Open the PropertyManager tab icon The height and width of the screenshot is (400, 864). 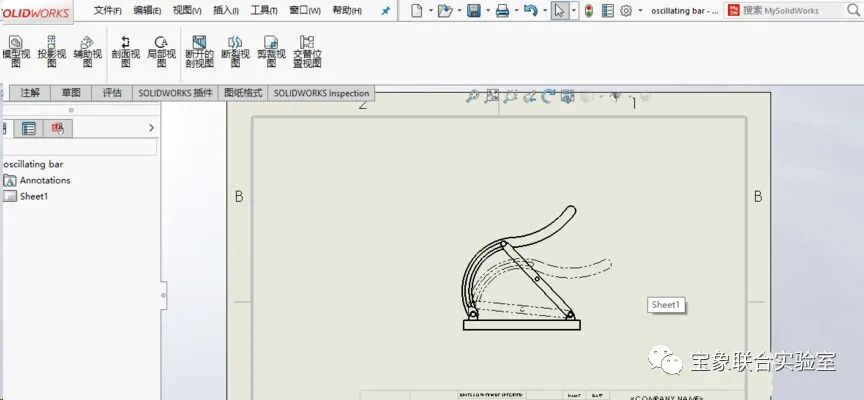coord(29,129)
